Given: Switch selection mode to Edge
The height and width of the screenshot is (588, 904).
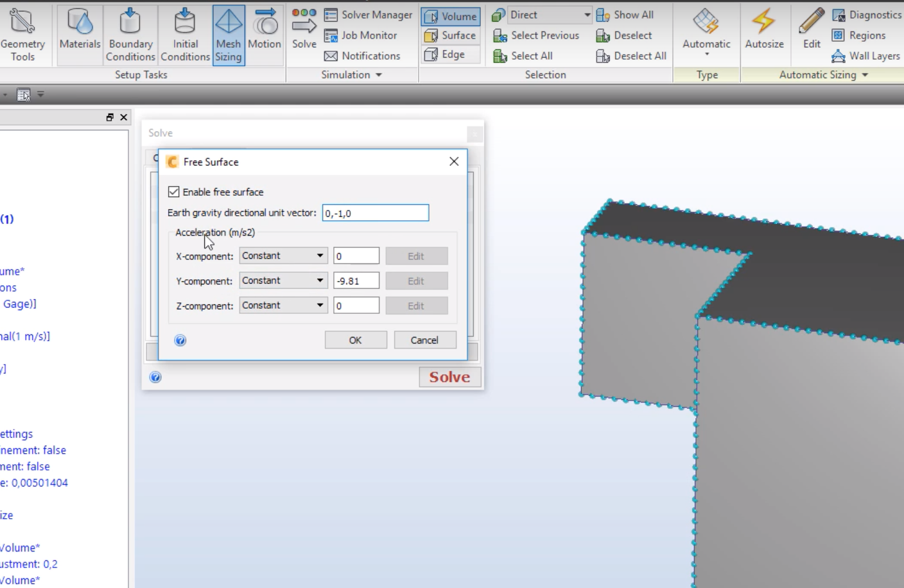Looking at the screenshot, I should pyautogui.click(x=449, y=55).
